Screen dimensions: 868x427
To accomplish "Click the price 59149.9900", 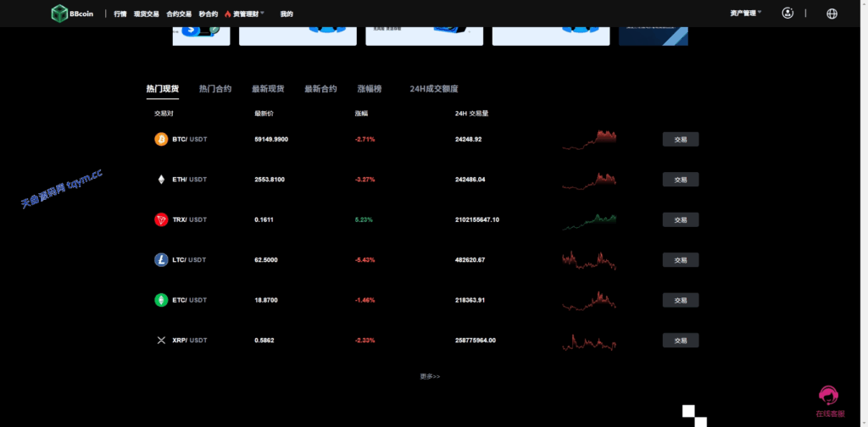I will tap(271, 140).
